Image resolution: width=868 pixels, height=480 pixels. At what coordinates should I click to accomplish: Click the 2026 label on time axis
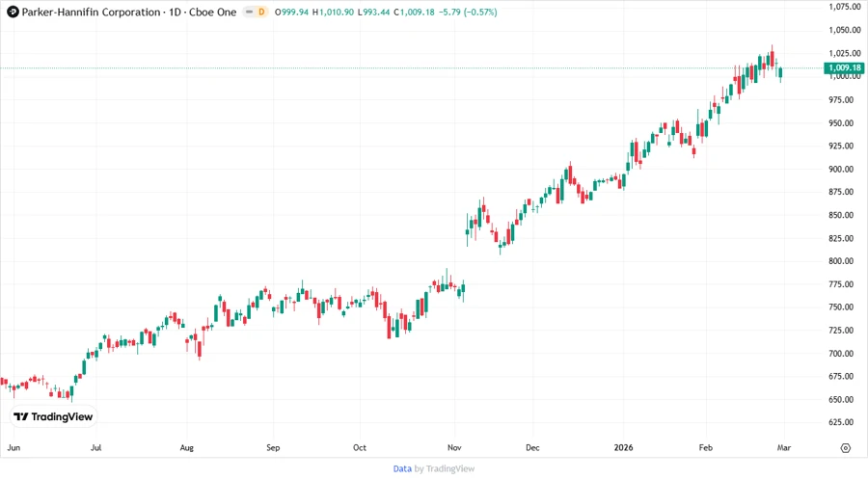click(623, 447)
